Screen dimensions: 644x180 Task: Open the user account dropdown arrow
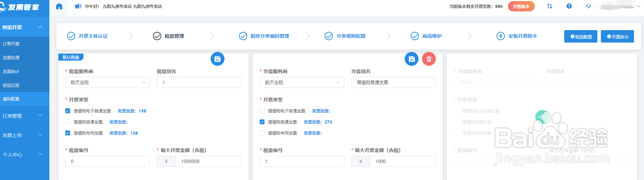coord(638,6)
